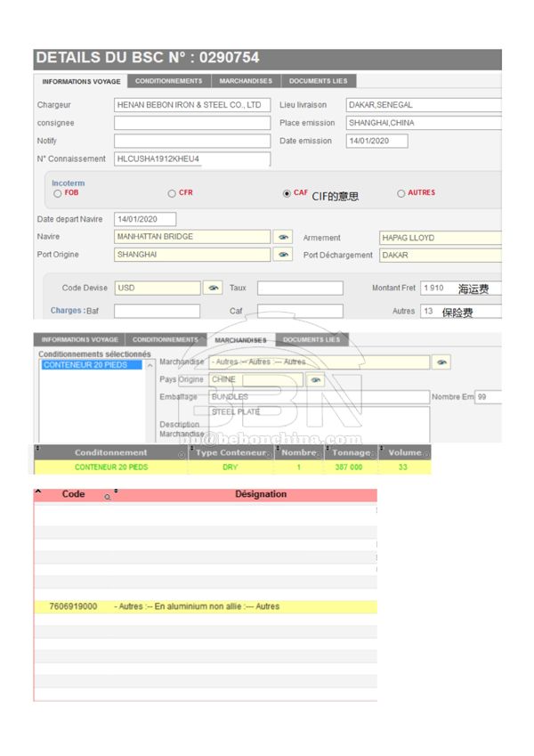Click the Port Origine field SHANGHAI

192,255
